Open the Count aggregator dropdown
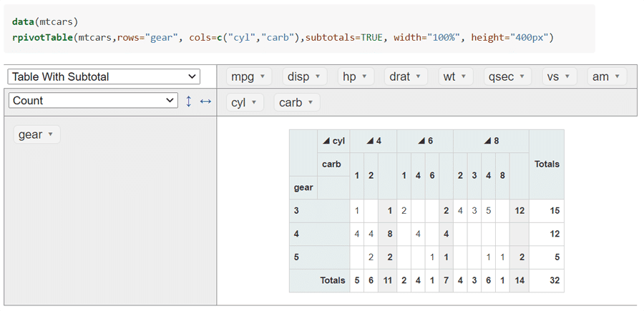644x311 pixels. (93, 101)
